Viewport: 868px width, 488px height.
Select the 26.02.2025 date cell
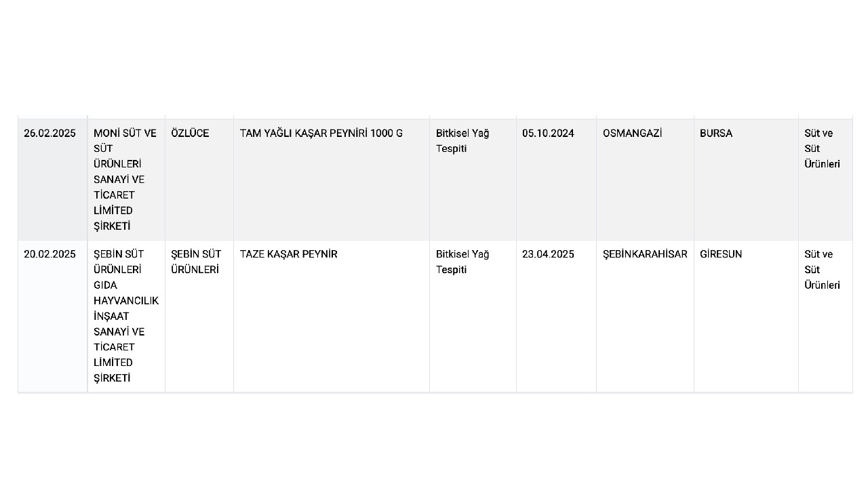point(53,180)
